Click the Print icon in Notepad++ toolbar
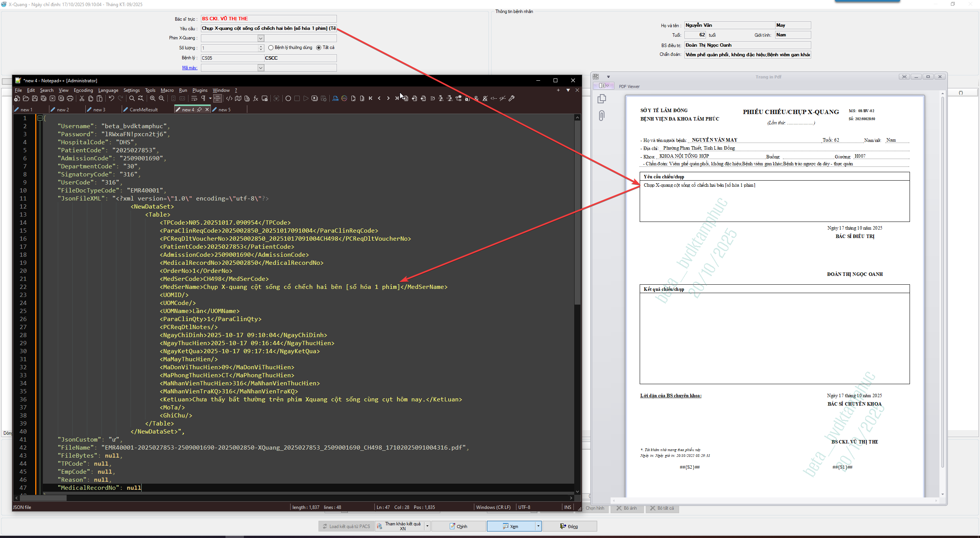This screenshot has height=538, width=980. point(70,98)
